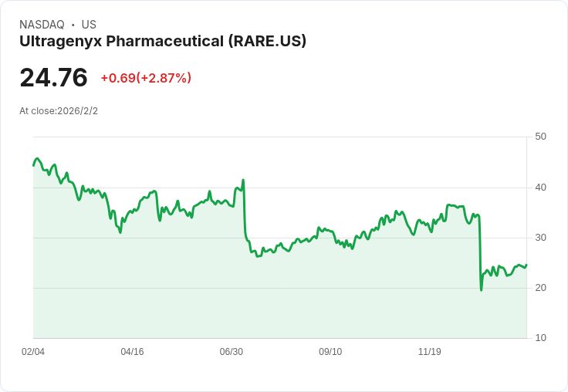This screenshot has height=392, width=568.
Task: Click the chart's lowest point near 20
Action: [x=482, y=289]
